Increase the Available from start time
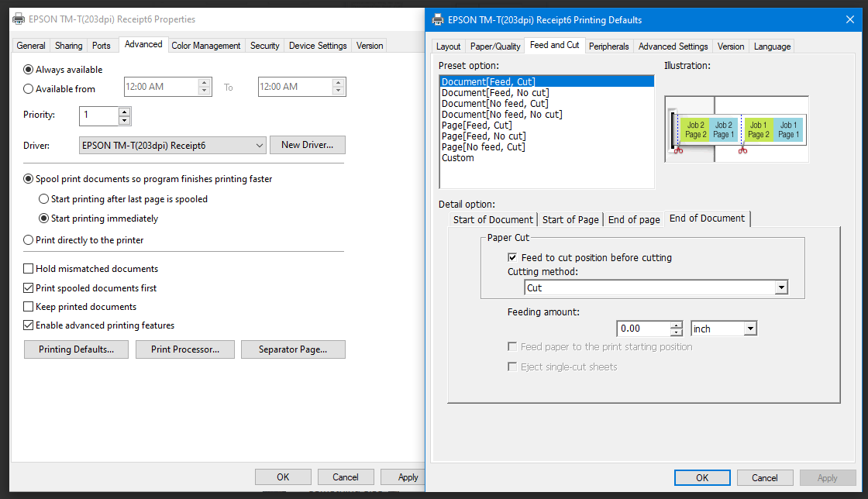 (205, 83)
